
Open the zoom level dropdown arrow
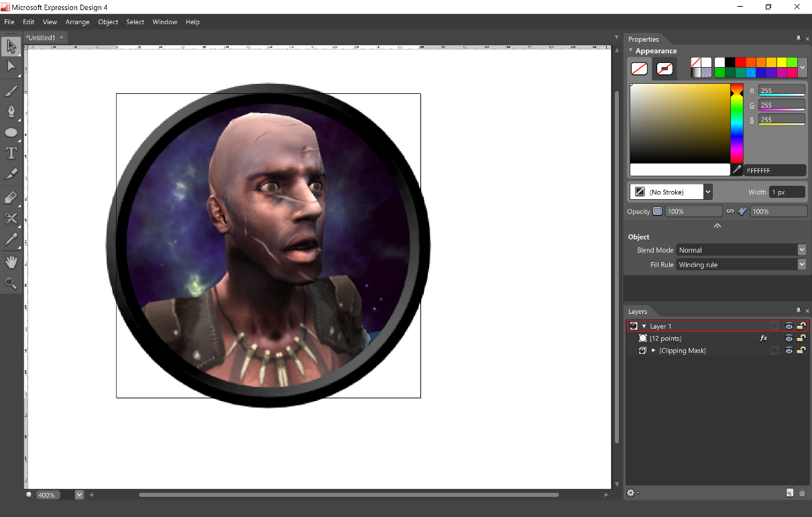pos(79,495)
